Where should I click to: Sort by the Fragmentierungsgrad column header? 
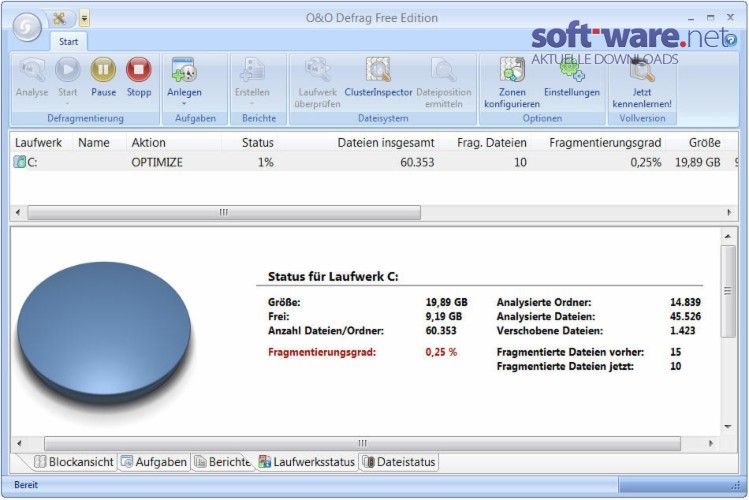click(x=605, y=142)
